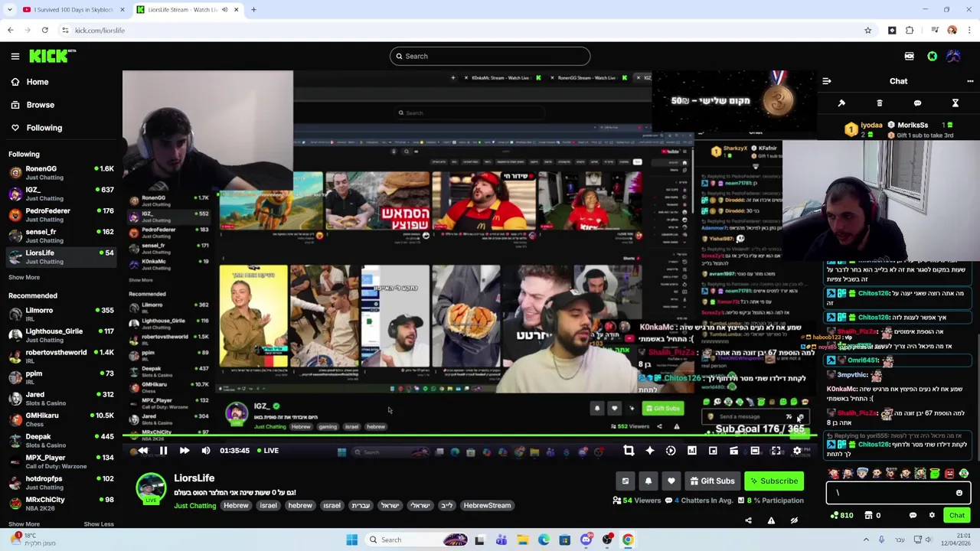
Task: Click the Kick logo
Action: pyautogui.click(x=52, y=56)
